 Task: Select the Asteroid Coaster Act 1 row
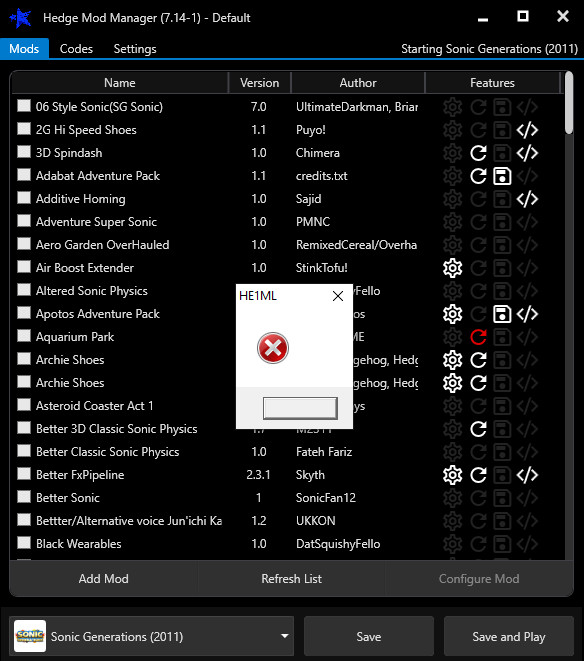tap(288, 406)
